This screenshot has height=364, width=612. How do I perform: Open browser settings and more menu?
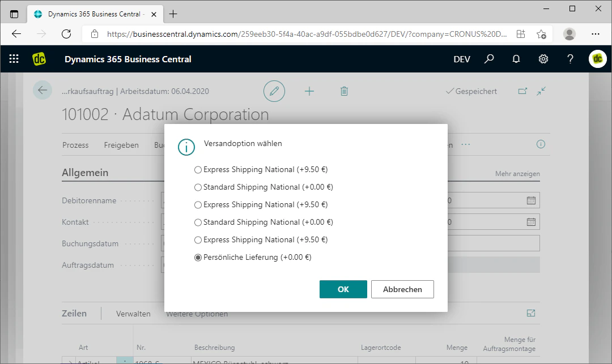point(595,34)
